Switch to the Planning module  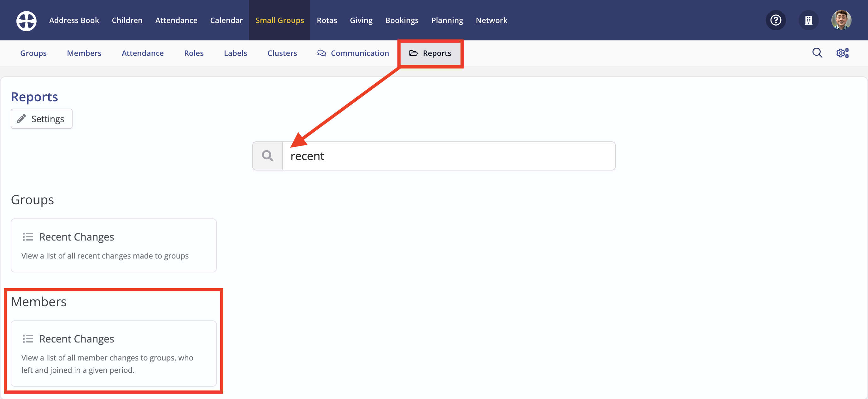pyautogui.click(x=447, y=20)
